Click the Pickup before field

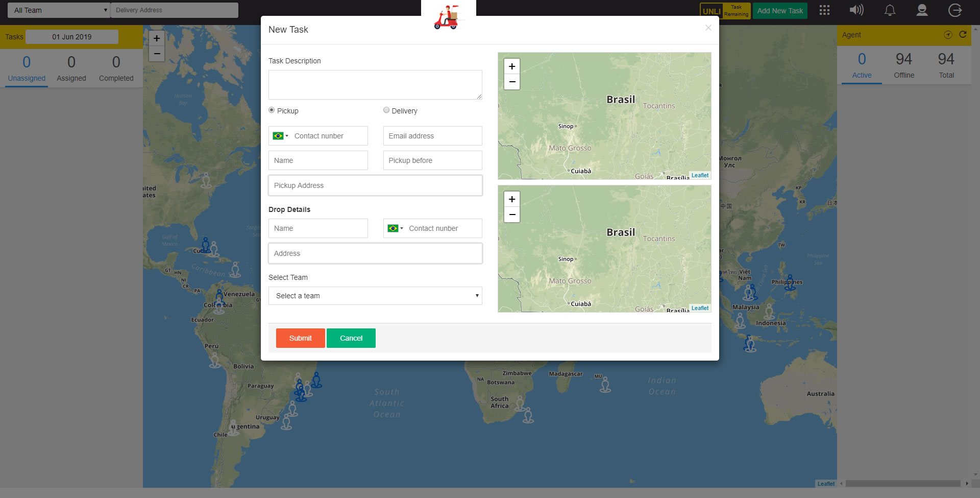pyautogui.click(x=433, y=160)
